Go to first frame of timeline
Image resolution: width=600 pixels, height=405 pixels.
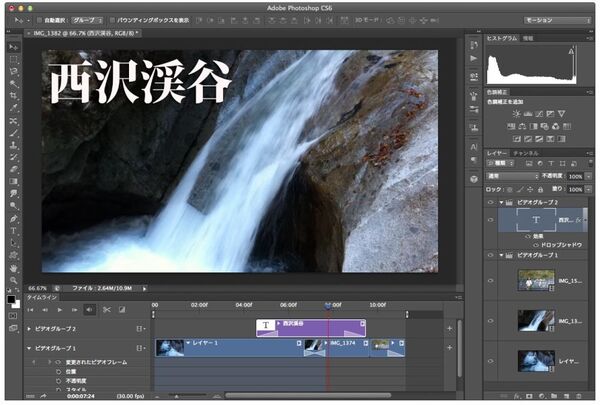tap(30, 310)
